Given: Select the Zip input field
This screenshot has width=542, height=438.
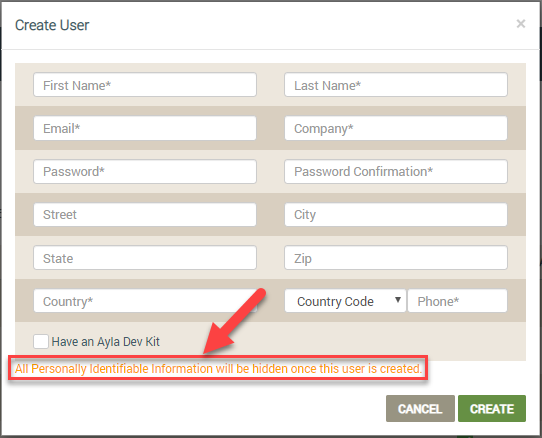Looking at the screenshot, I should click(x=396, y=258).
